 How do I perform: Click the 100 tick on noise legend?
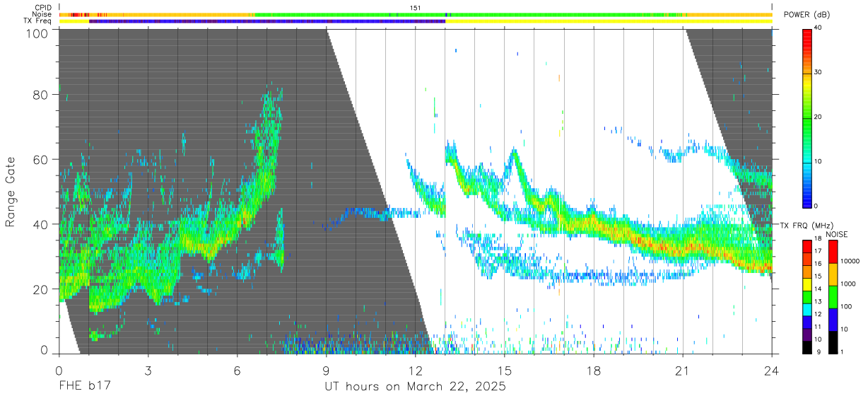pos(846,306)
